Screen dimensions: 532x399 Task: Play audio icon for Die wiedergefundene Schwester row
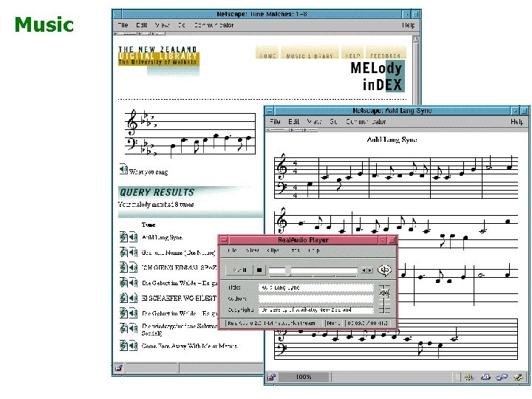click(133, 328)
